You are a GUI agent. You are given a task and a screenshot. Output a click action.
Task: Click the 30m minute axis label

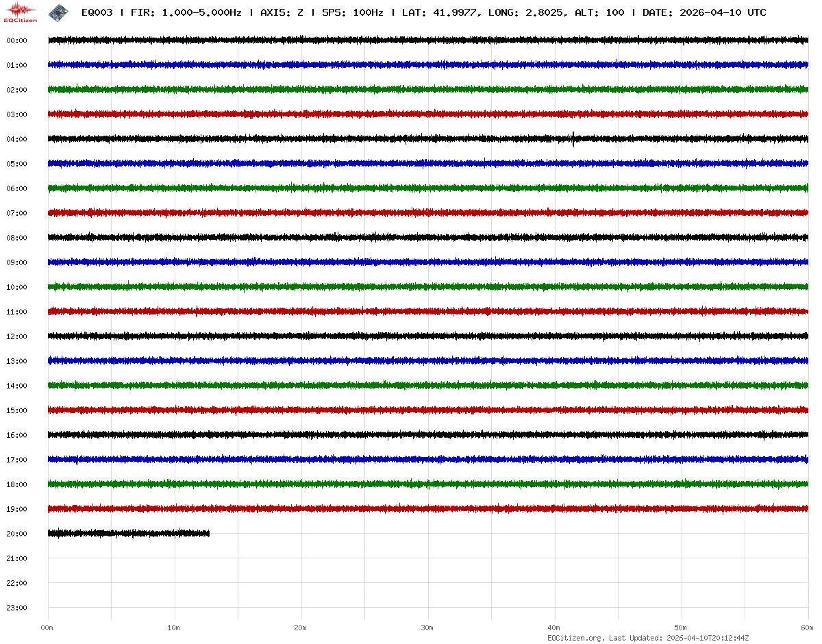click(427, 628)
